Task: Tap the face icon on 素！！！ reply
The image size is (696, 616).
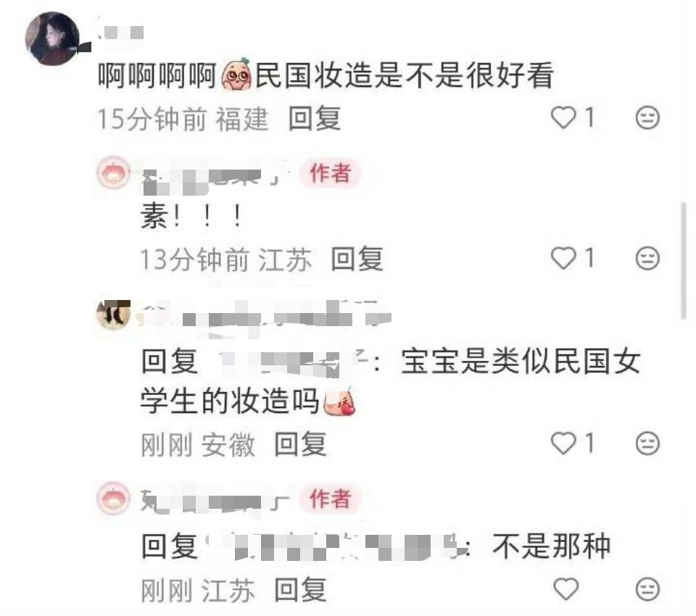Action: click(x=647, y=258)
